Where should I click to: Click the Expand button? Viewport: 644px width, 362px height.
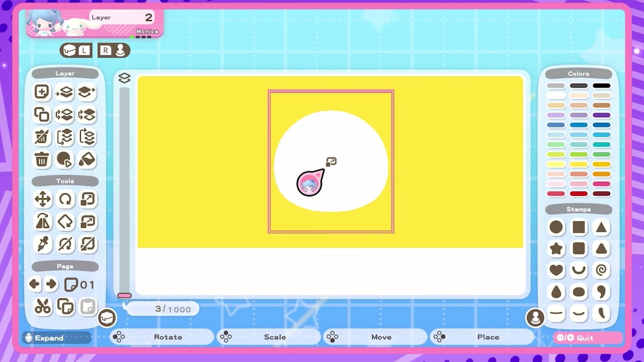coord(56,338)
